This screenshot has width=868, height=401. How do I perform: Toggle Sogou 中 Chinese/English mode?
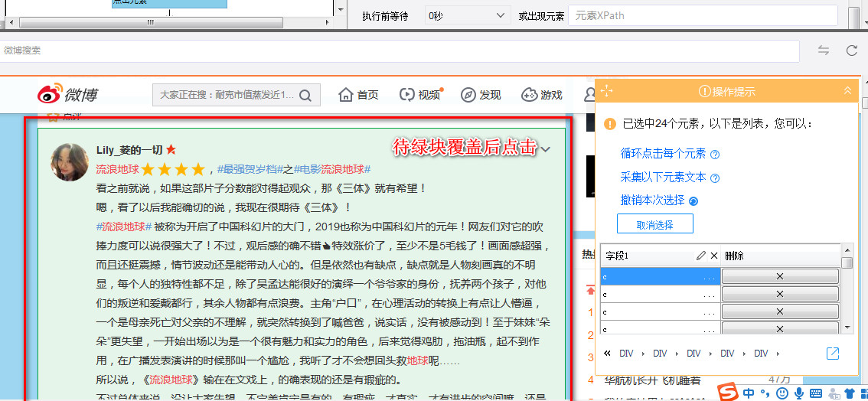[749, 393]
